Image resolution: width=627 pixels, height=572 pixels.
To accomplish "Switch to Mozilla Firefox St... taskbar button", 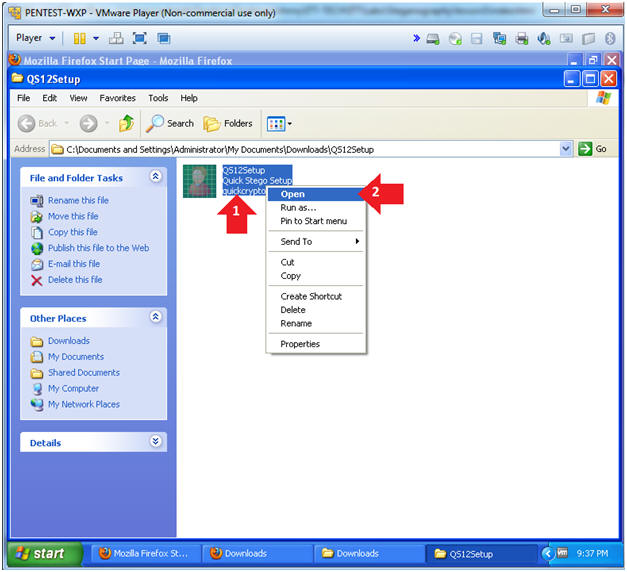I will pos(146,554).
